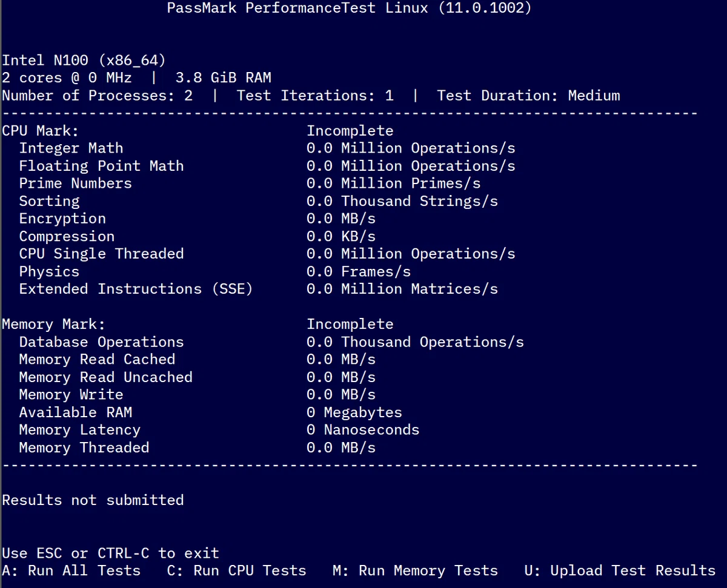The width and height of the screenshot is (727, 588).
Task: Click 'Incomplete' status beside CPU Mark
Action: pos(350,131)
